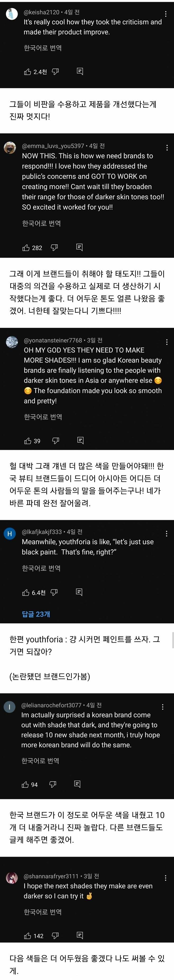This screenshot has height=980, width=174.
Task: Open the reply icon on @shannarafryer3111's comment
Action: (x=80, y=935)
